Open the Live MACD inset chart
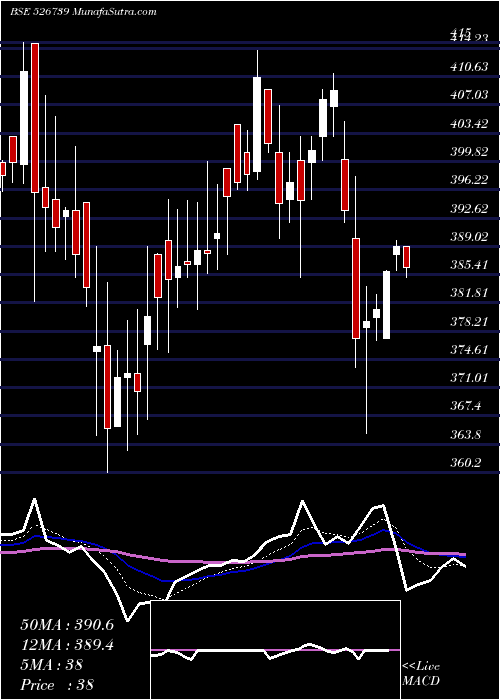 pos(276,650)
